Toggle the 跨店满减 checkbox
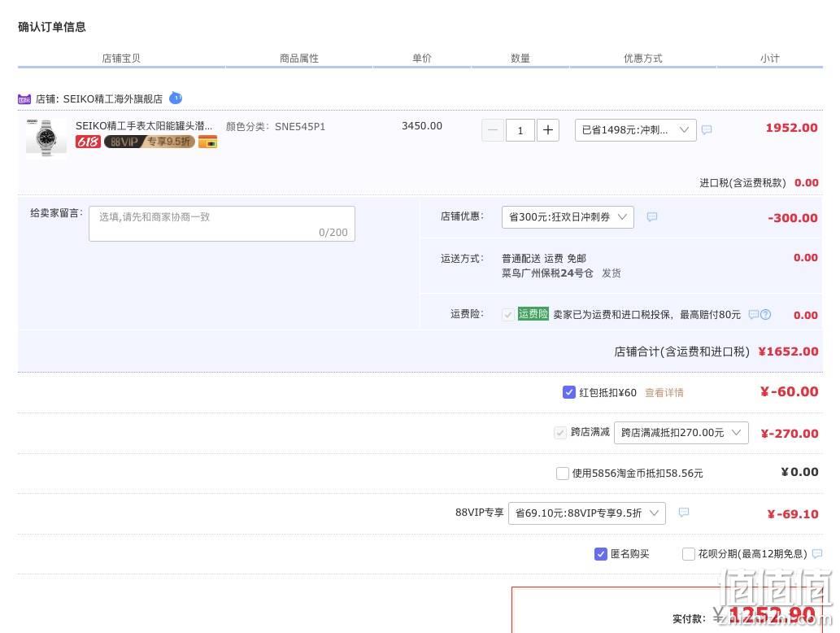 [560, 433]
